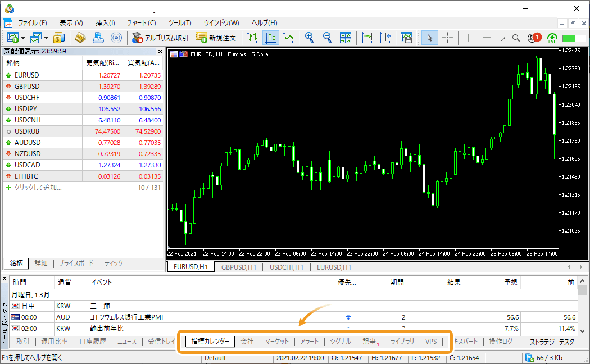Zoom out of the chart

tap(327, 38)
